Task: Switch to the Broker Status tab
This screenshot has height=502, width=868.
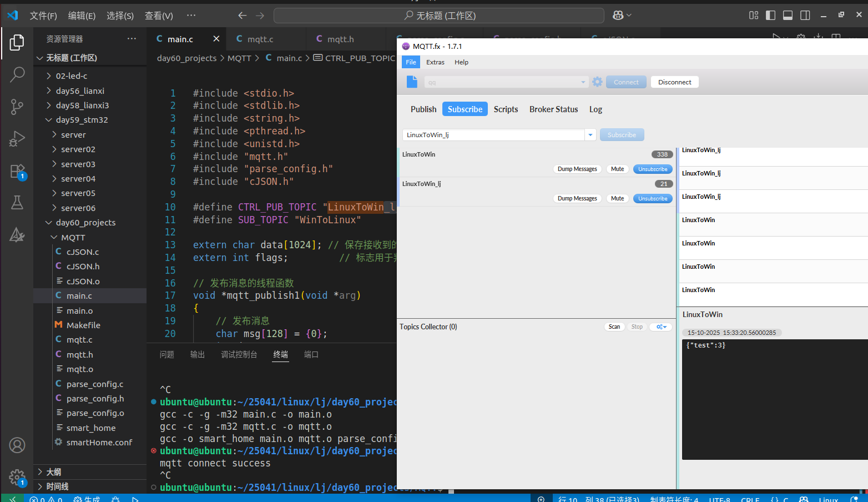Action: click(x=553, y=109)
